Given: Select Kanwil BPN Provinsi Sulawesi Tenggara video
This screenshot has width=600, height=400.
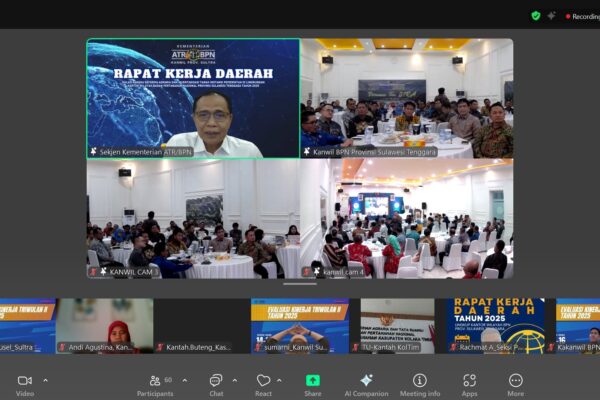Looking at the screenshot, I should pos(407,98).
